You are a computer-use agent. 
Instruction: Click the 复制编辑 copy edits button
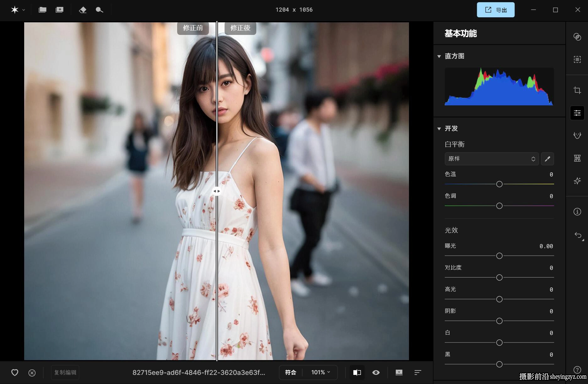(x=65, y=372)
